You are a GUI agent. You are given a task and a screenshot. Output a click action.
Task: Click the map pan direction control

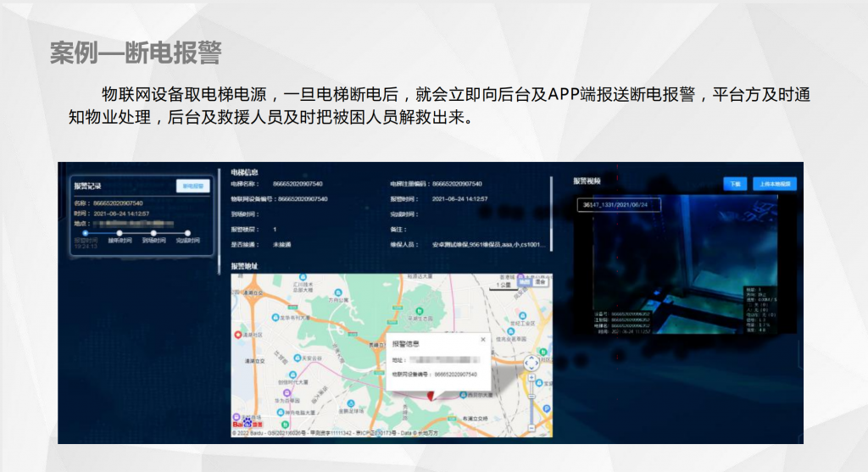[x=531, y=363]
